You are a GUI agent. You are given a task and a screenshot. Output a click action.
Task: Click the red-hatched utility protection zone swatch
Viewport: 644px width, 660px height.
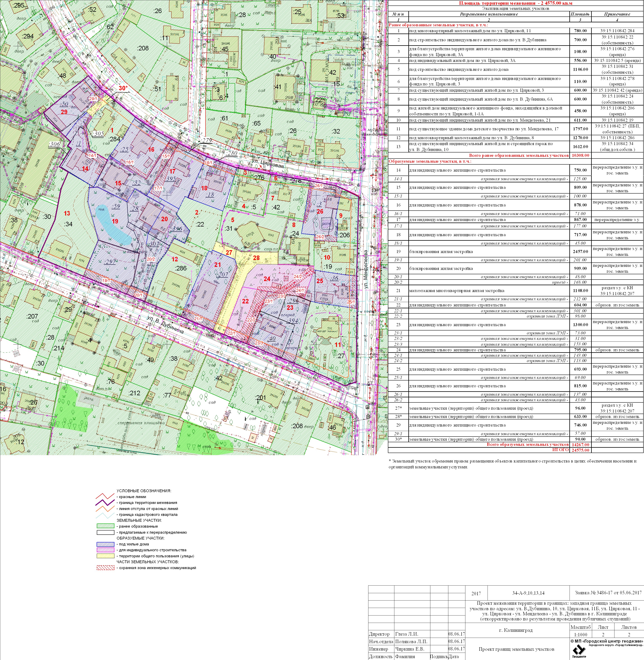pyautogui.click(x=106, y=568)
